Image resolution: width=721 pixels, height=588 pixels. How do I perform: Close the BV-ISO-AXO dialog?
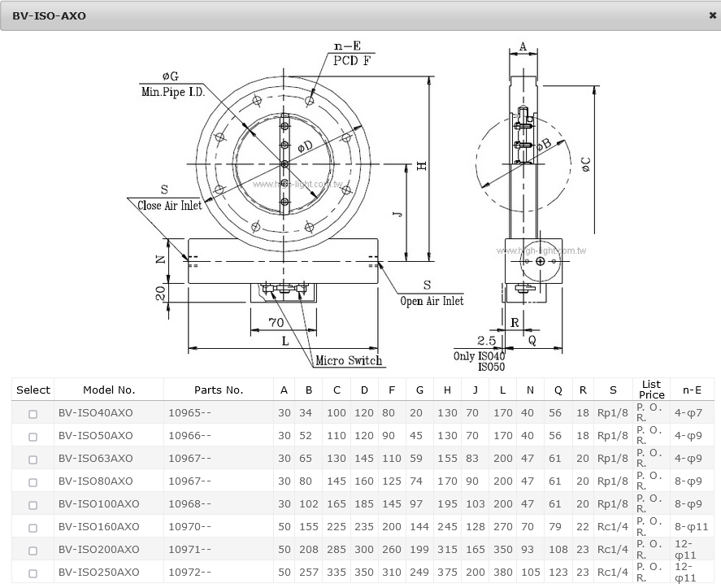[713, 15]
